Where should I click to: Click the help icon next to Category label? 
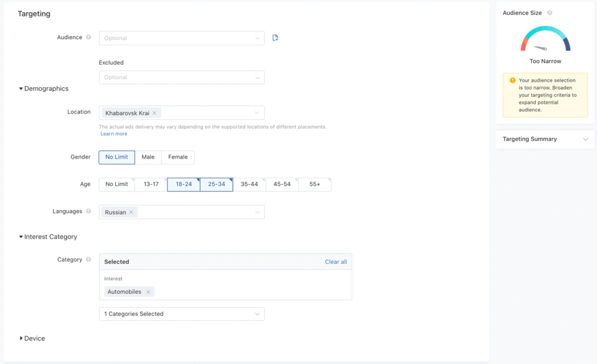click(89, 260)
